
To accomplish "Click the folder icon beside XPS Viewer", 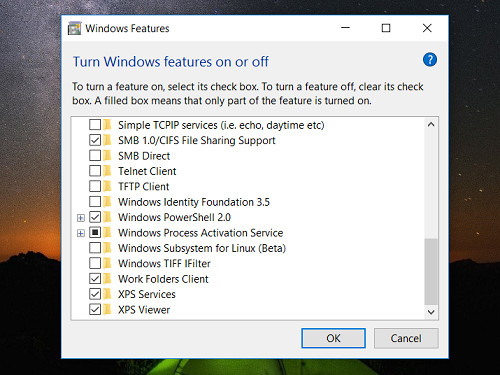I will coord(107,310).
